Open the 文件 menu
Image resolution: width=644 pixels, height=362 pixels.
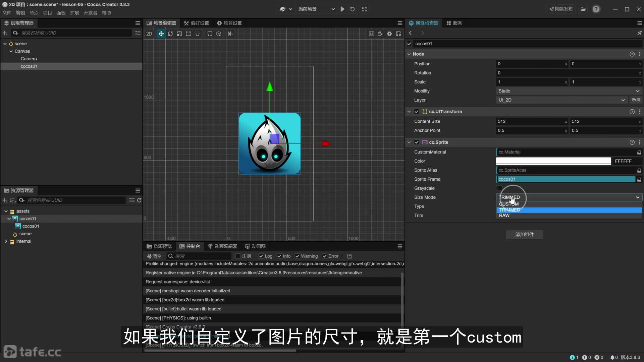[7, 13]
